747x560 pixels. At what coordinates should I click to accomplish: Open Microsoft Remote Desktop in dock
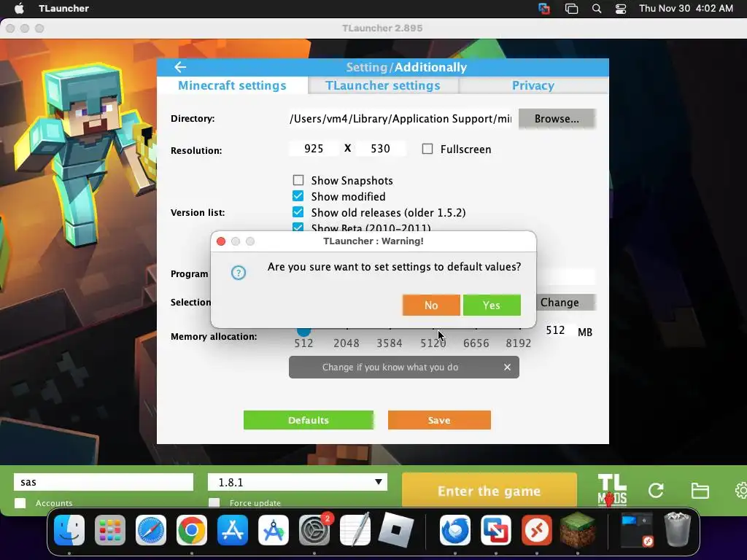537,530
